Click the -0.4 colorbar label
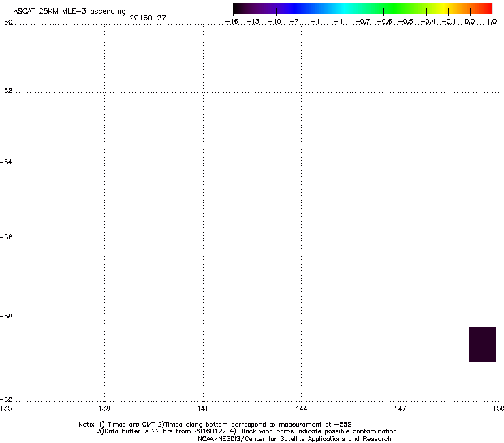The image size is (504, 443). pyautogui.click(x=428, y=22)
